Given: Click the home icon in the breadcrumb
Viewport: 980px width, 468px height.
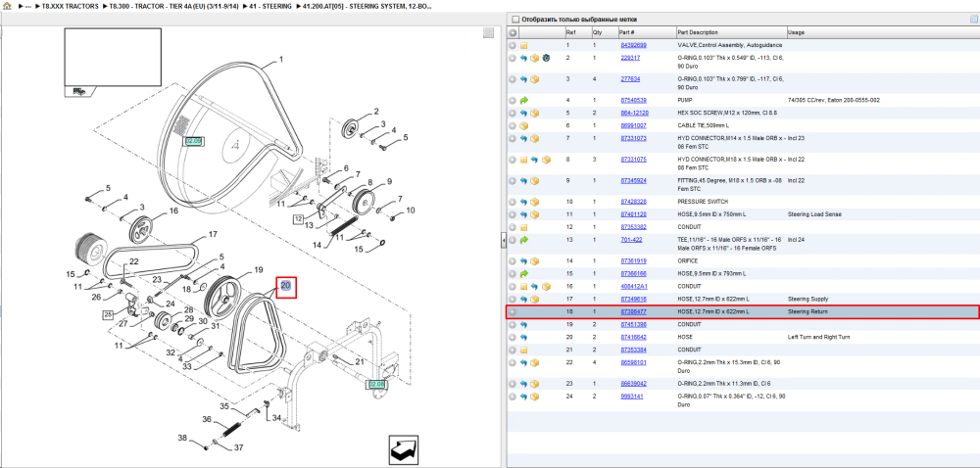Looking at the screenshot, I should (7, 6).
